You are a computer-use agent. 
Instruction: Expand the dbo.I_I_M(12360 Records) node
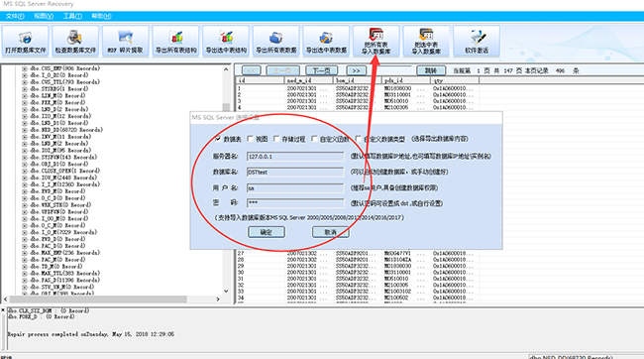click(25, 184)
